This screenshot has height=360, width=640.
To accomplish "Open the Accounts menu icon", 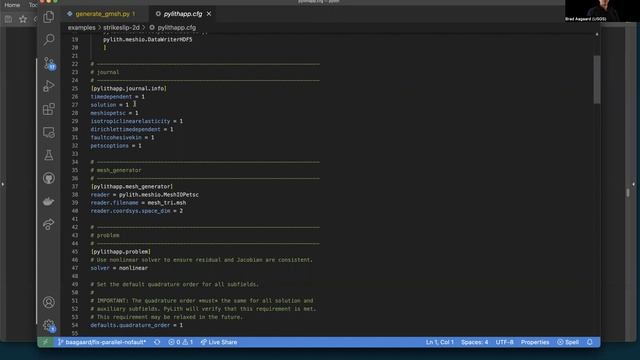I will 49,302.
